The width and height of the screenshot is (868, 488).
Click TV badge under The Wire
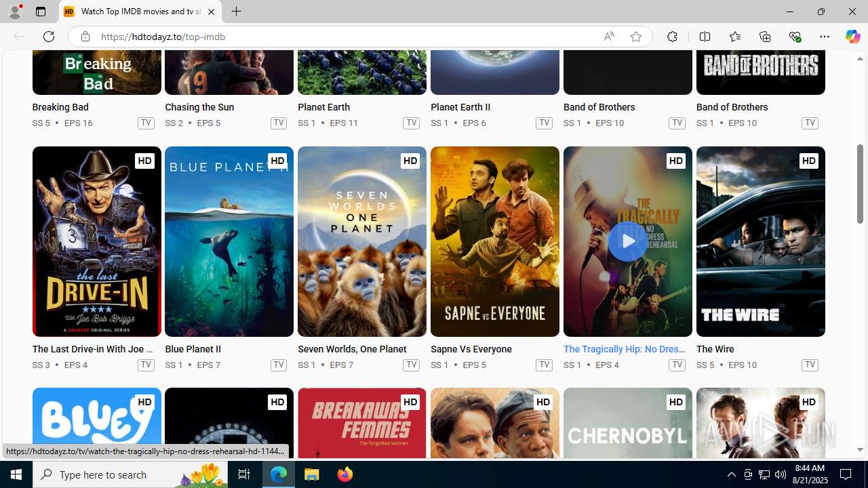[810, 365]
